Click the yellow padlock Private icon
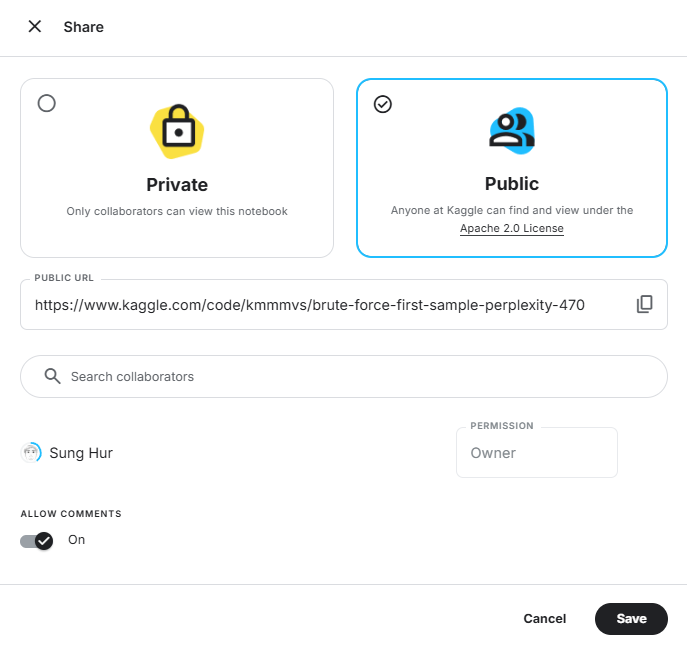 [x=177, y=131]
